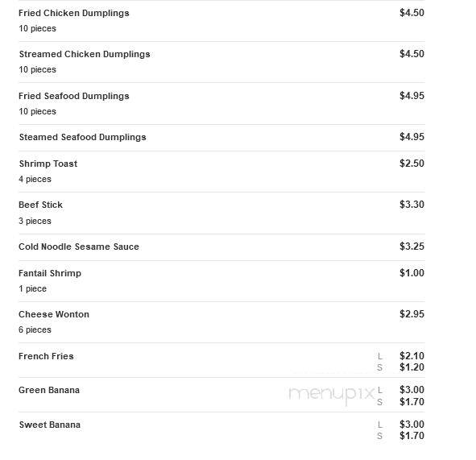Click the French Fries item name

pos(46,356)
